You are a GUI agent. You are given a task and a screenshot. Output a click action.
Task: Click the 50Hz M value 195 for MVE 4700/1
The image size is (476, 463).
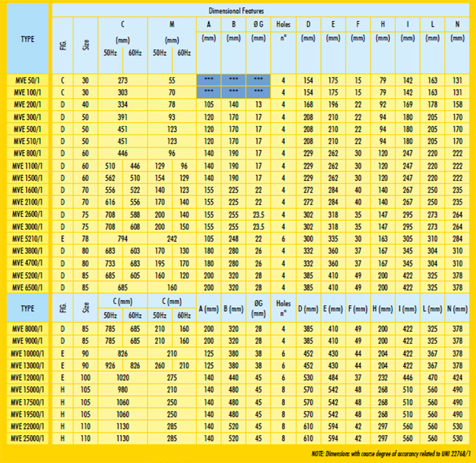point(160,264)
